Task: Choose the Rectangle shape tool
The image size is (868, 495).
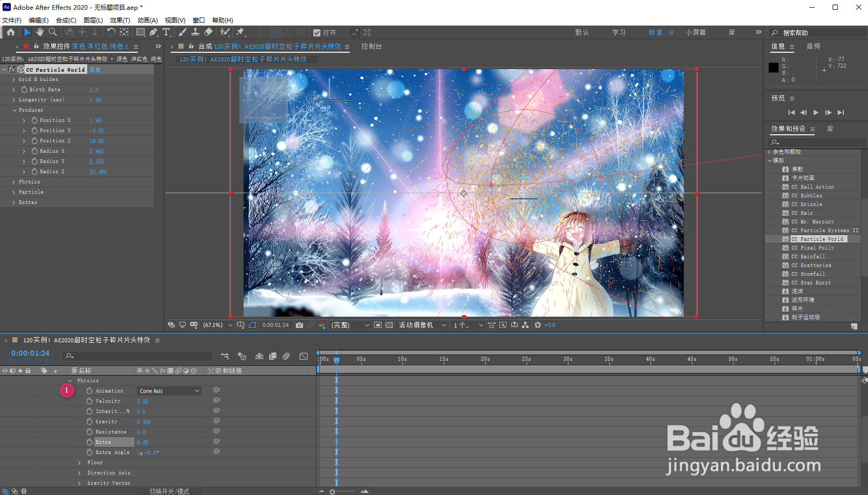Action: (x=140, y=32)
